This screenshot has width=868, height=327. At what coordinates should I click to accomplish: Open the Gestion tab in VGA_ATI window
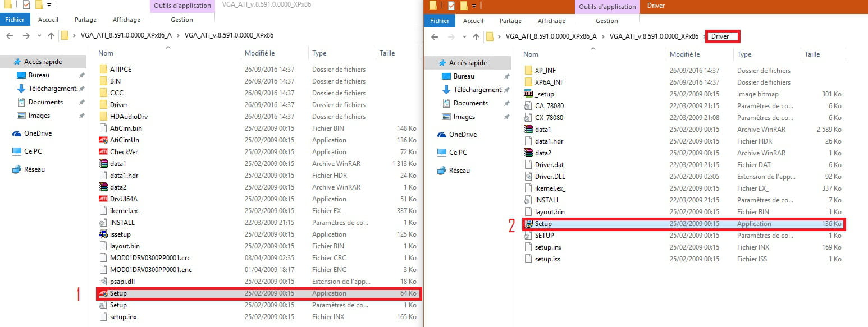coord(182,20)
